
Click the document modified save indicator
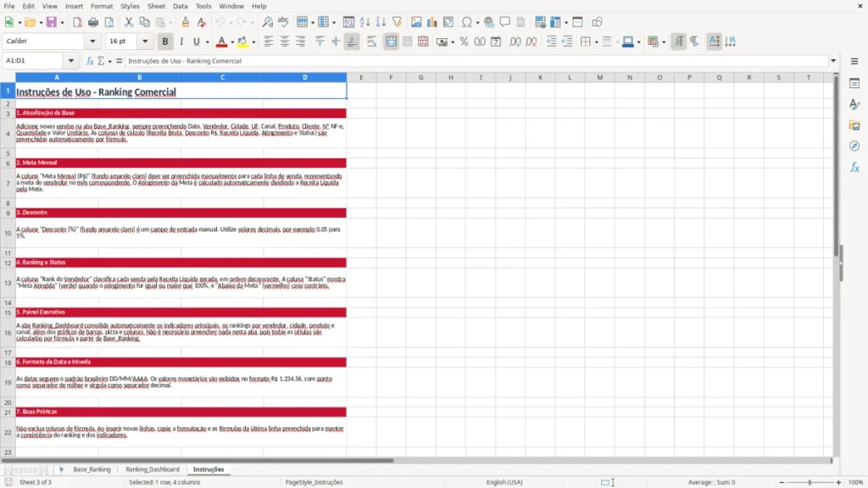(x=8, y=482)
